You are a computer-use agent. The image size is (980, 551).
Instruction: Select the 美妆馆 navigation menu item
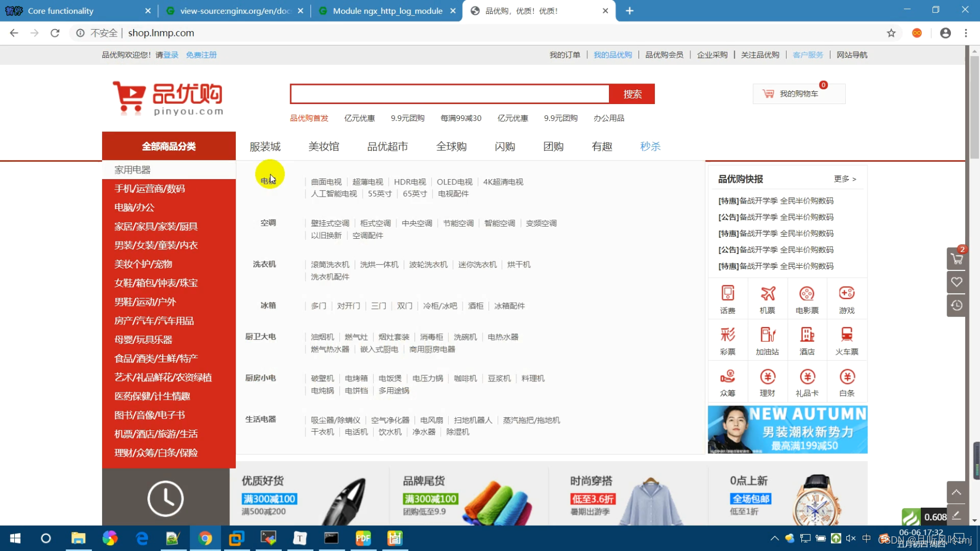[x=323, y=146]
